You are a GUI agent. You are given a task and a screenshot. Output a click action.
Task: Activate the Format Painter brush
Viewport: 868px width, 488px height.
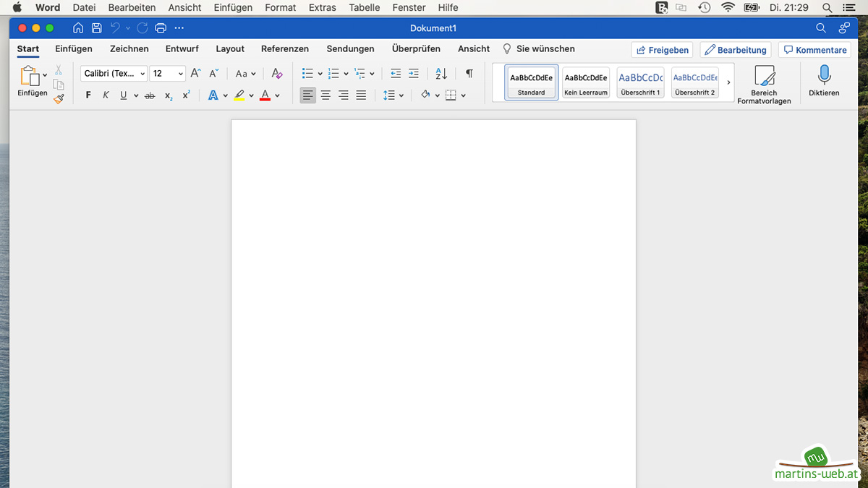(x=59, y=99)
